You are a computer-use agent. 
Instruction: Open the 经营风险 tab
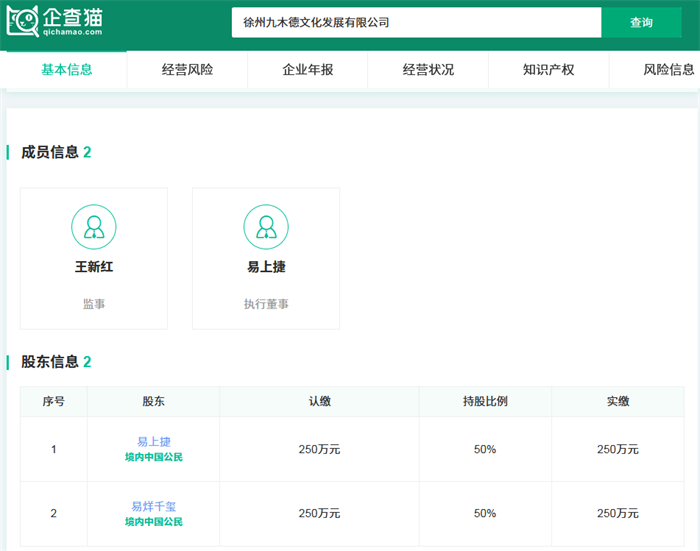pos(187,70)
